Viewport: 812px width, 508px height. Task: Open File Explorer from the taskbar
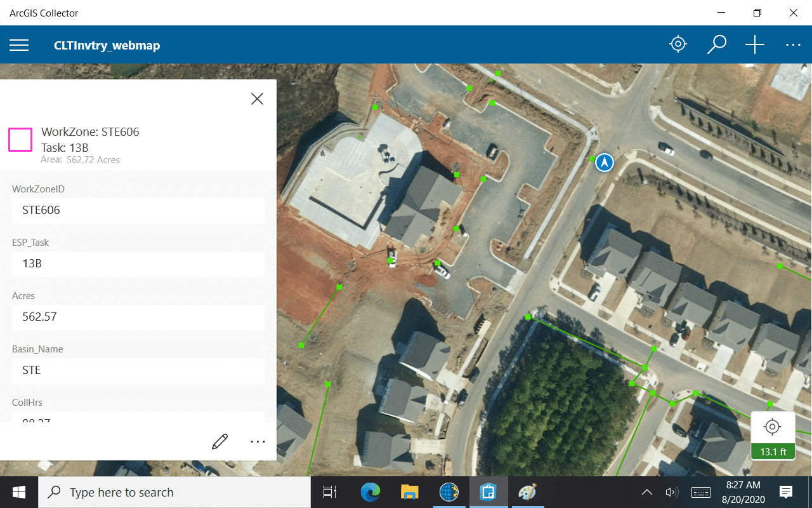click(409, 492)
